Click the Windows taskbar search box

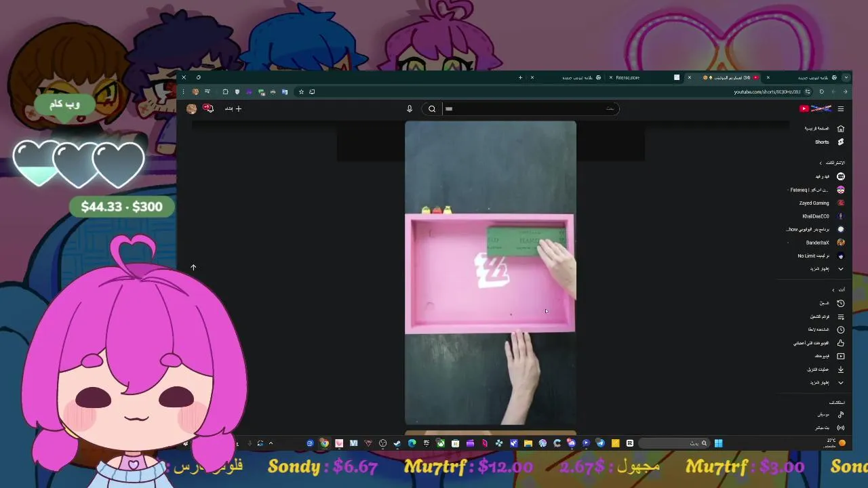(675, 443)
